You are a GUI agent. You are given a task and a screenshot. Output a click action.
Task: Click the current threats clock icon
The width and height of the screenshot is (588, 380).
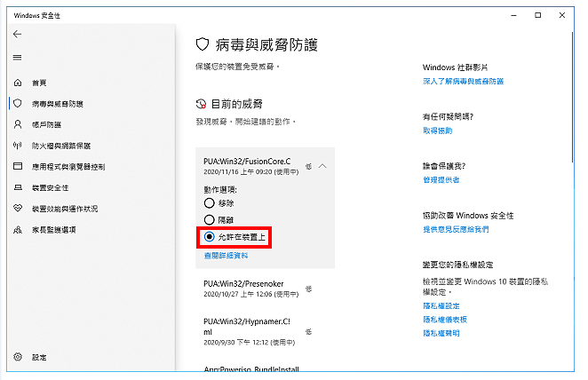click(x=201, y=104)
